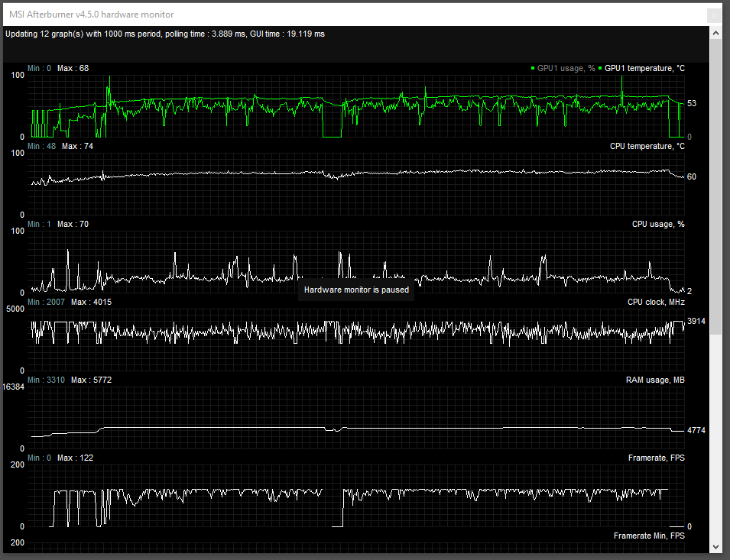Click the 'Max : 122' framerate value

(76, 458)
